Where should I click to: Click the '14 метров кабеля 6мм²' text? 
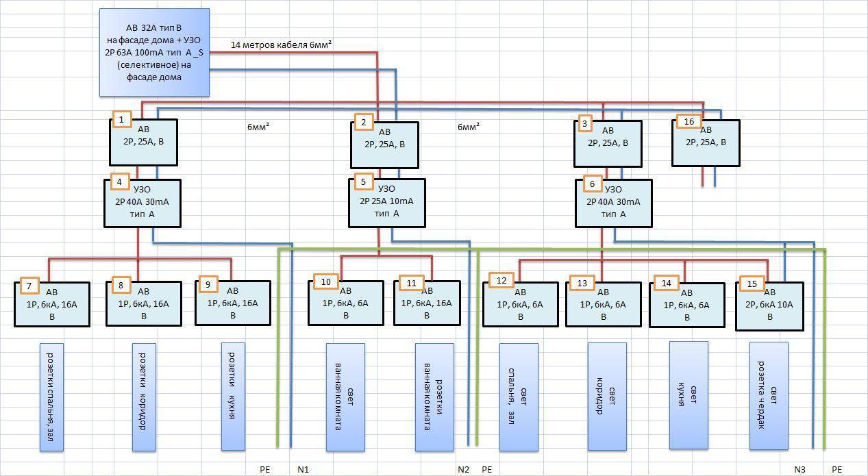[281, 45]
